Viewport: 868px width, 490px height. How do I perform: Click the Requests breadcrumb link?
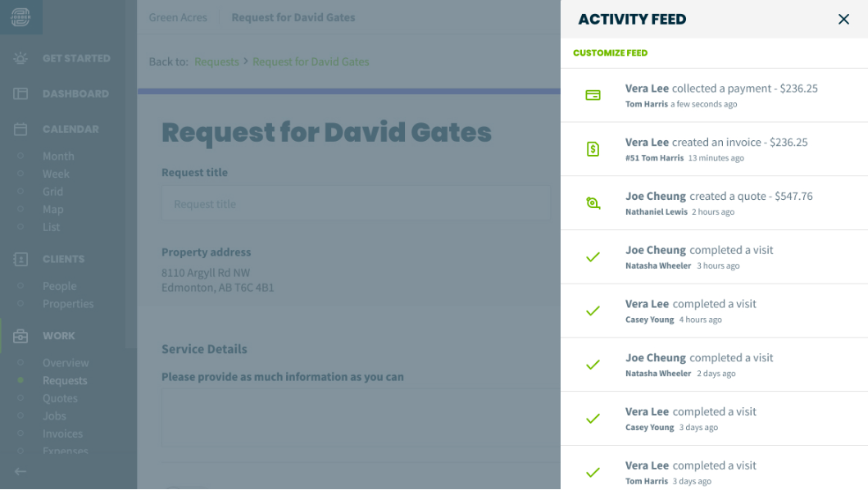216,61
